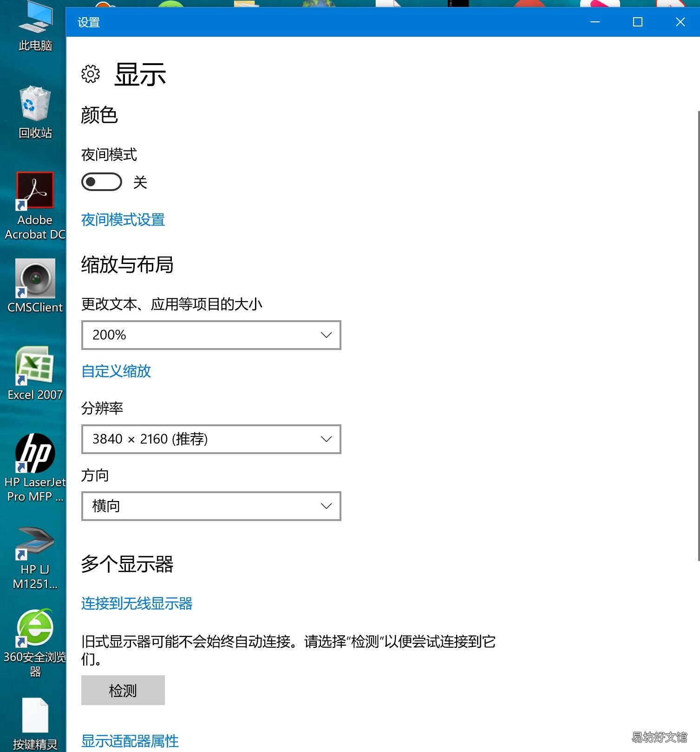Click the 颜色 section heading
700x752 pixels.
click(99, 115)
